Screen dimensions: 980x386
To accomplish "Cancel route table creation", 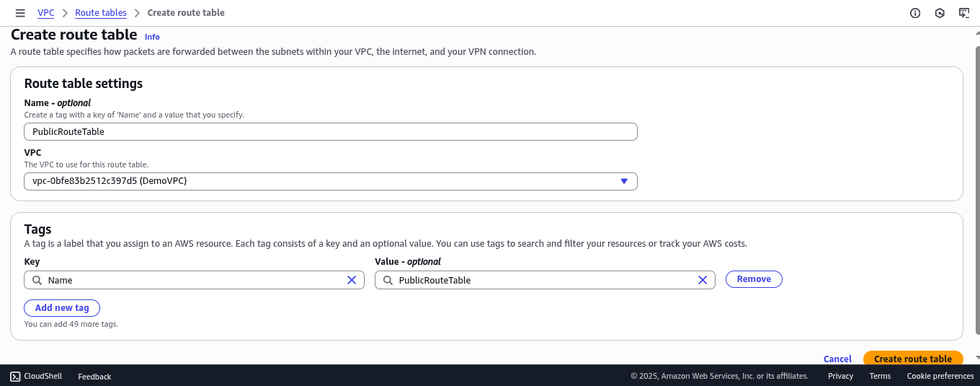I will pos(837,359).
